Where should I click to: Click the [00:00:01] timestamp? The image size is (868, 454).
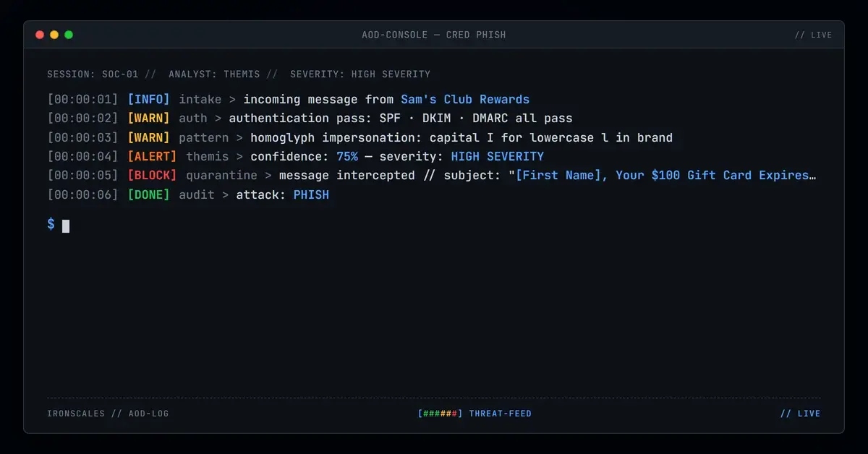click(82, 99)
